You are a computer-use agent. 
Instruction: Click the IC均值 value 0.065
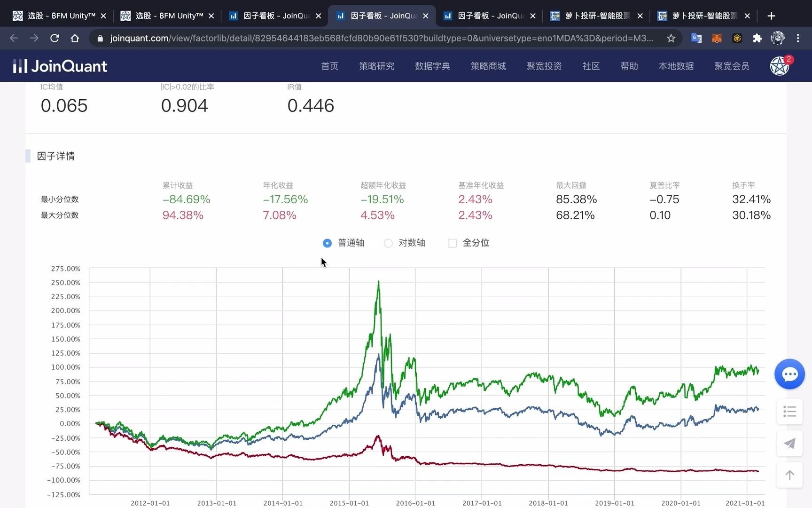(64, 106)
